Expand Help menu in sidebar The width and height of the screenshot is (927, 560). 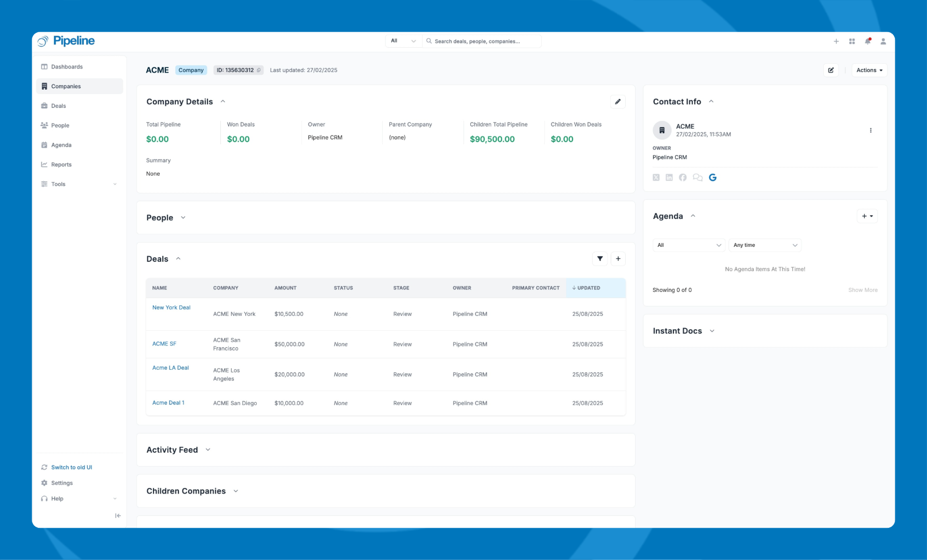click(x=79, y=499)
